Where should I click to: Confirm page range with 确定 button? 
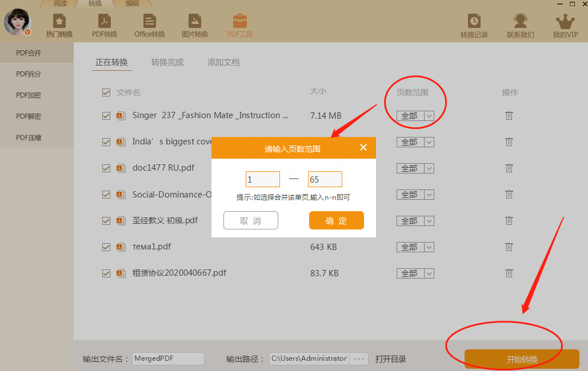[x=336, y=221]
